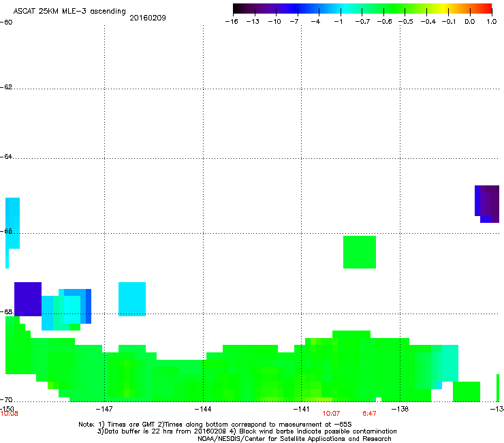Click the 0.0 colorbar tick label
This screenshot has height=443, width=504.
click(470, 22)
